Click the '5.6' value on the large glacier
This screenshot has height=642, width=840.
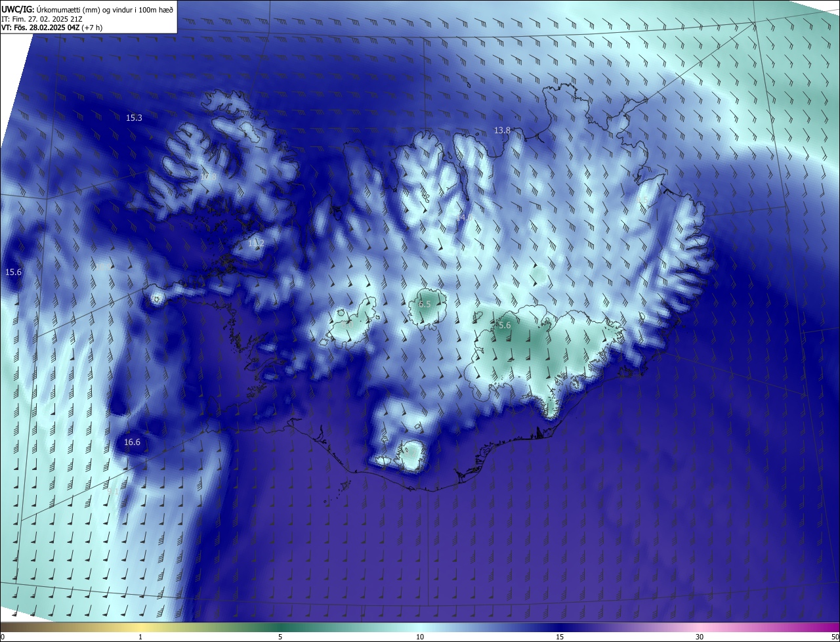coord(505,326)
